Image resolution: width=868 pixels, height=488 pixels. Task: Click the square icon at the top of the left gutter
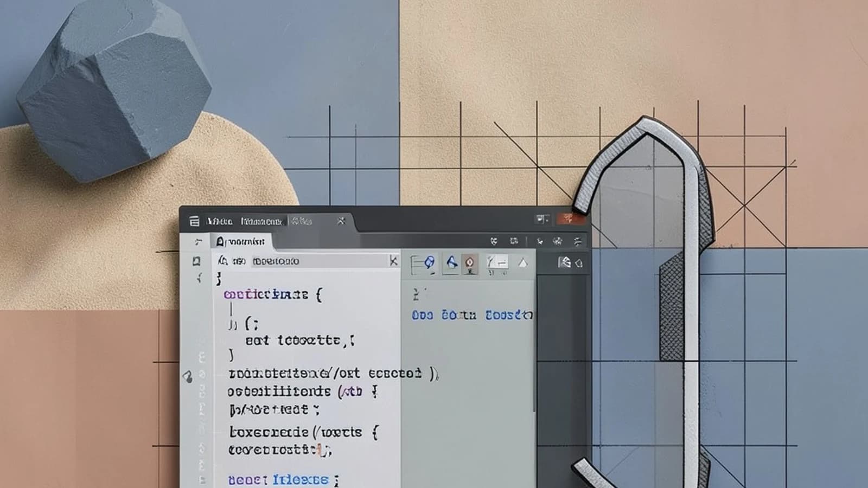pos(196,261)
